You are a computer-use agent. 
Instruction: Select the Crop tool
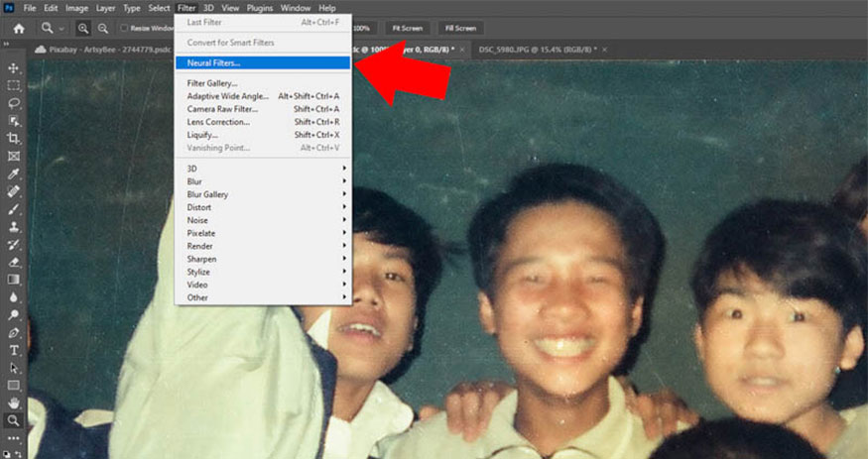[x=13, y=138]
